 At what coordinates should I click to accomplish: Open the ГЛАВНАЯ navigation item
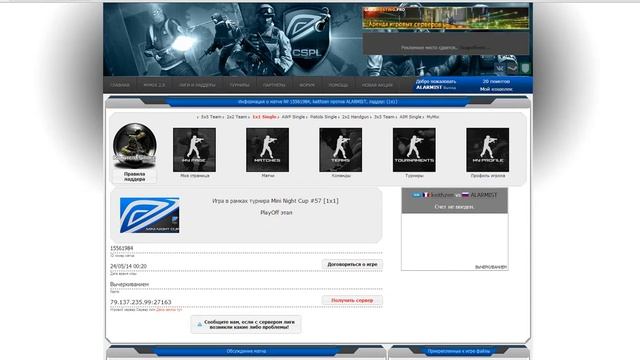120,85
